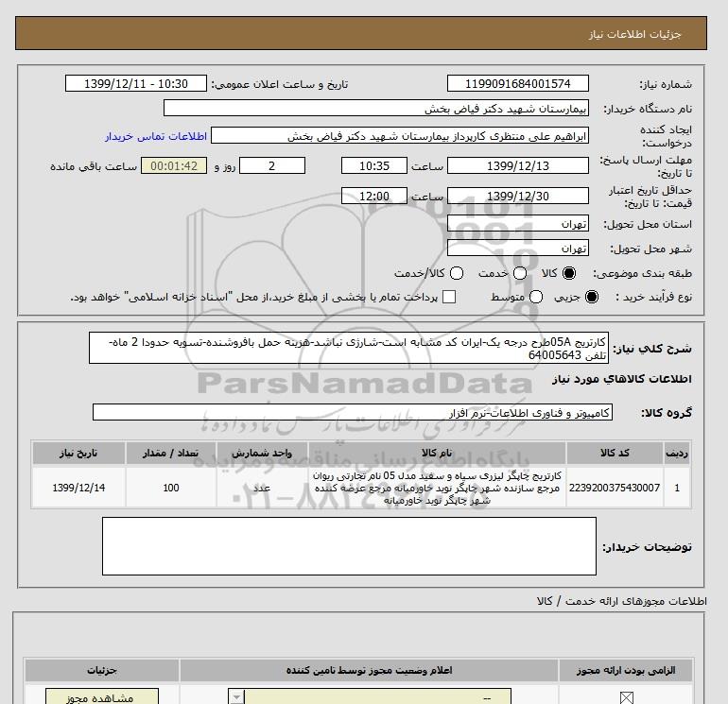
Task: Click the تاریخ نیاز column header
Action: point(78,453)
